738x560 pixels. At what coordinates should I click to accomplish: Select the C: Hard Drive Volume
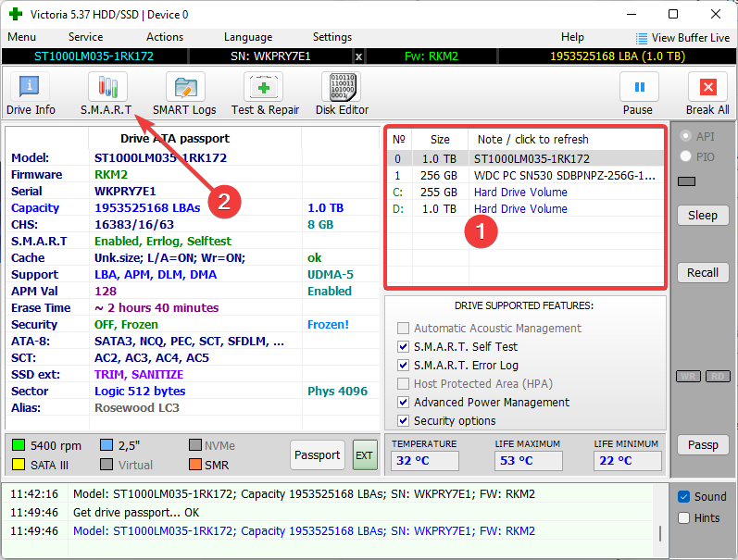click(x=526, y=192)
